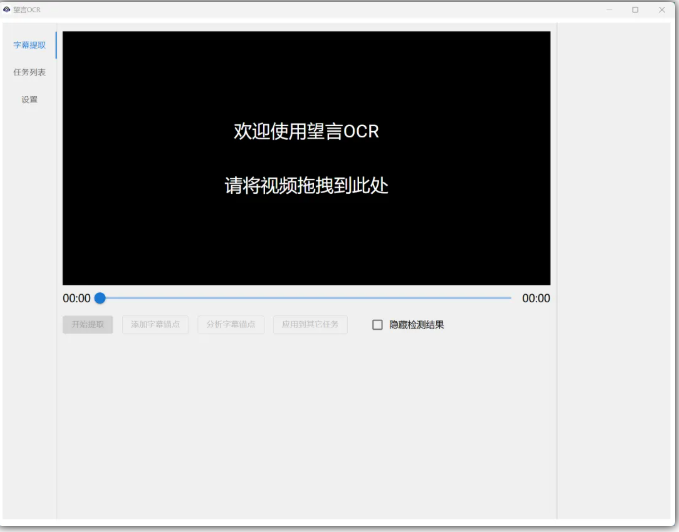Click the black video drop area

pos(307,158)
